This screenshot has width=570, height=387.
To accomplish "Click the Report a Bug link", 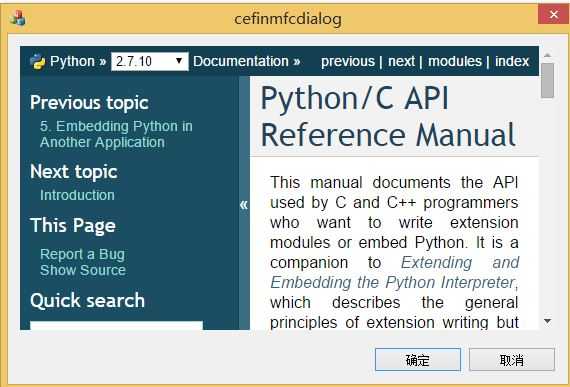I will point(82,254).
